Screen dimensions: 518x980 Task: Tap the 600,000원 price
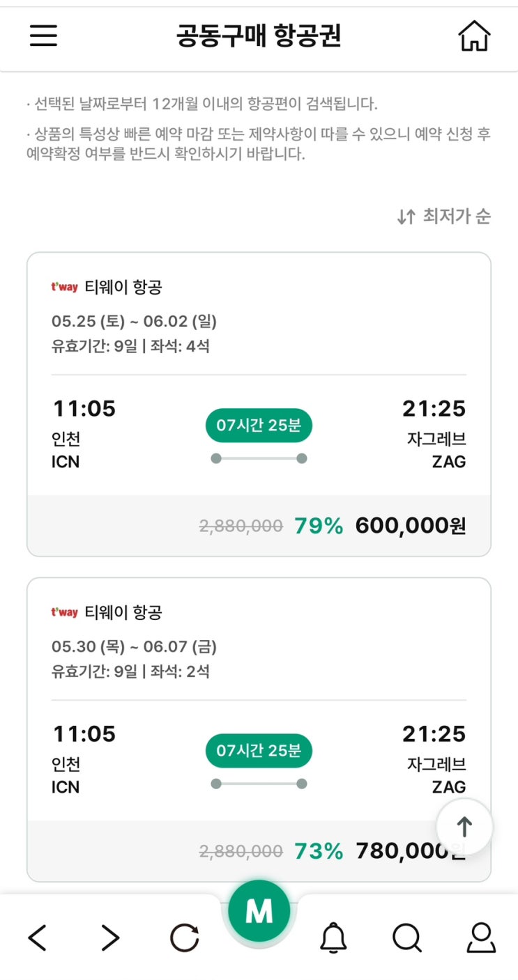click(411, 526)
